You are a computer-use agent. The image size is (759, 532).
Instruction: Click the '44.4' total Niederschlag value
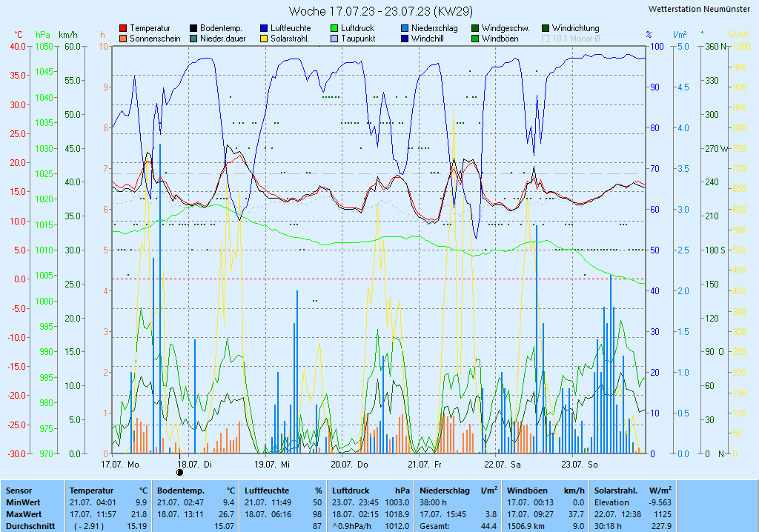[x=489, y=526]
